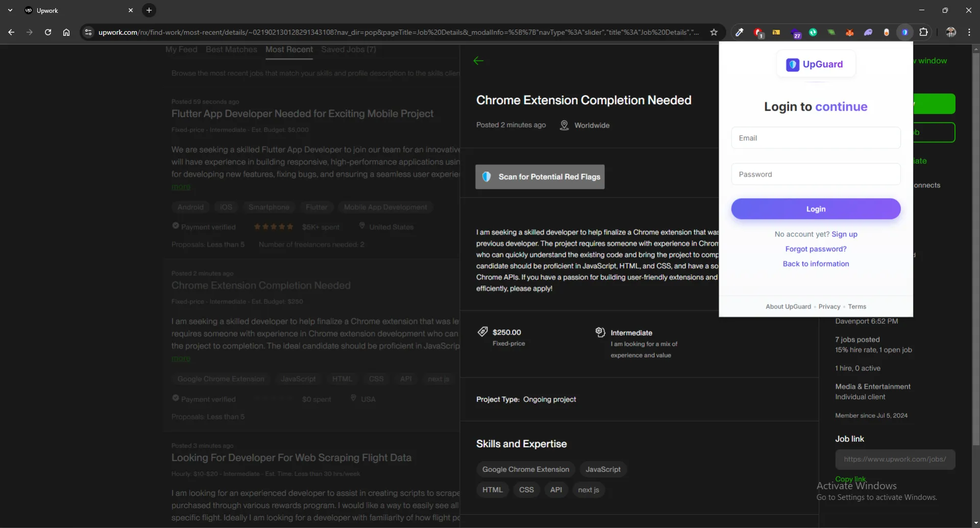Viewport: 980px width, 528px height.
Task: Click the purple ghost Phantom extension icon
Action: click(x=868, y=32)
